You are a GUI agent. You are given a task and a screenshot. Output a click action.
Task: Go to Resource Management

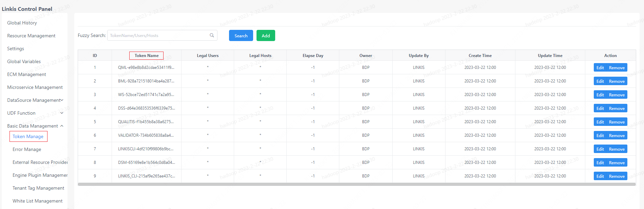[x=31, y=36]
